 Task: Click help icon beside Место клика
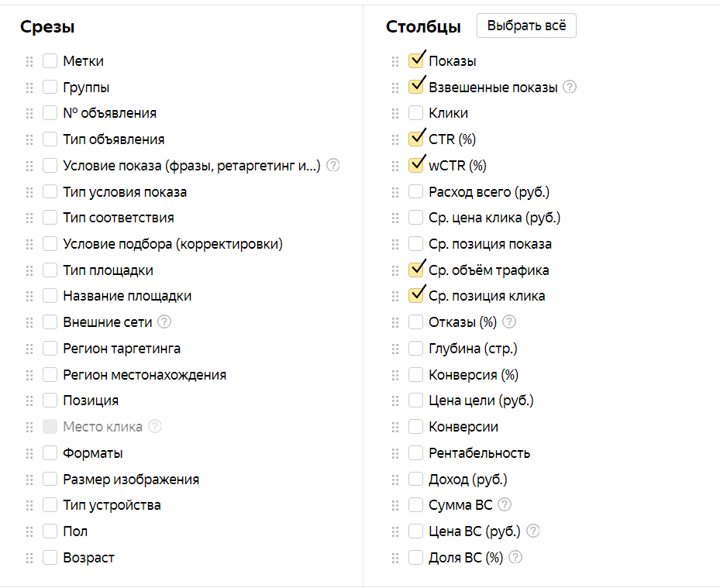pyautogui.click(x=155, y=426)
